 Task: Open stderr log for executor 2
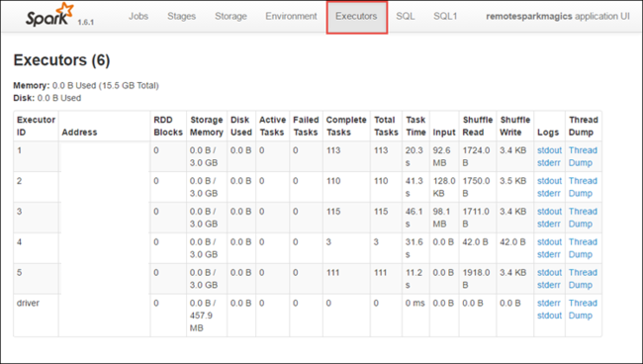[549, 193]
